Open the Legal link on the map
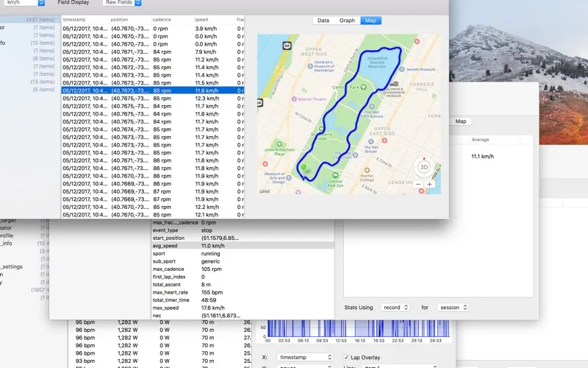The width and height of the screenshot is (588, 368). pyautogui.click(x=265, y=191)
